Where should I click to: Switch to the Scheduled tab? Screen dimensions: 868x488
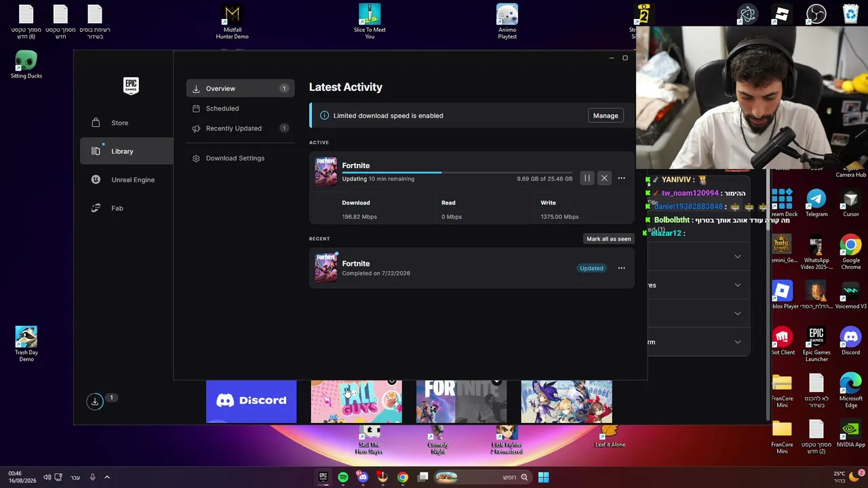(240, 108)
